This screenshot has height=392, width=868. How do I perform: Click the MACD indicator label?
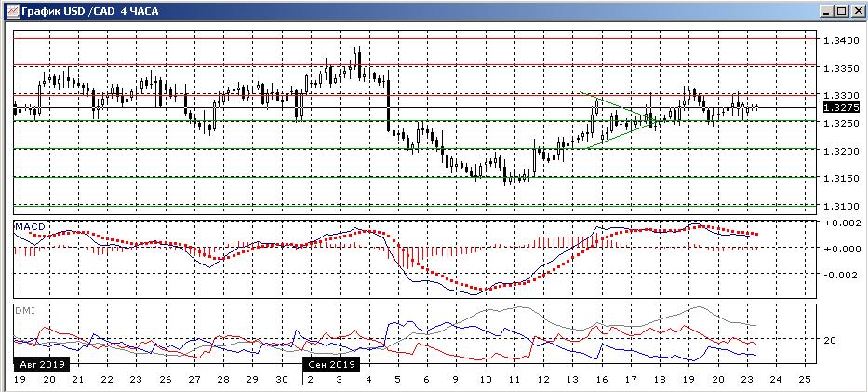pos(31,226)
